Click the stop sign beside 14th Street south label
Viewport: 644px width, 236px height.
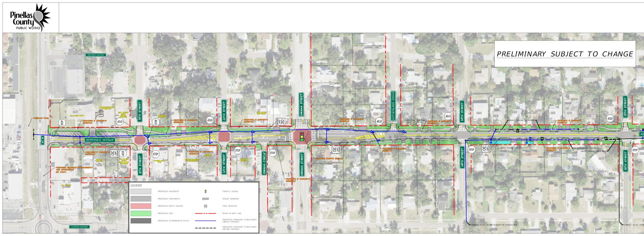pos(471,150)
